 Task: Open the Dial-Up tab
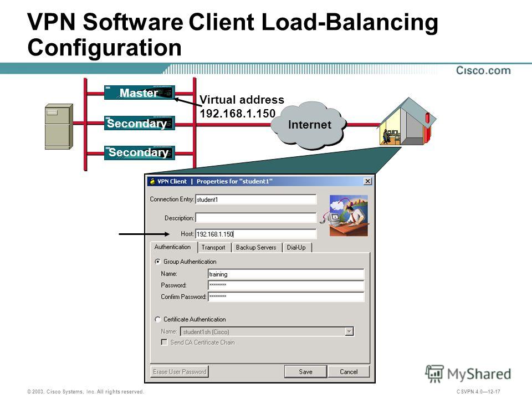click(x=296, y=247)
